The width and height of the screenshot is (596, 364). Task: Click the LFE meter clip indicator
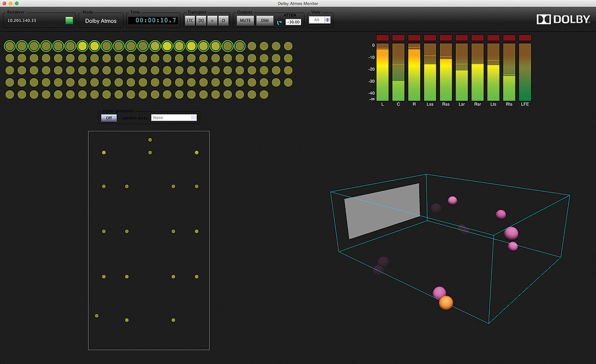click(524, 38)
